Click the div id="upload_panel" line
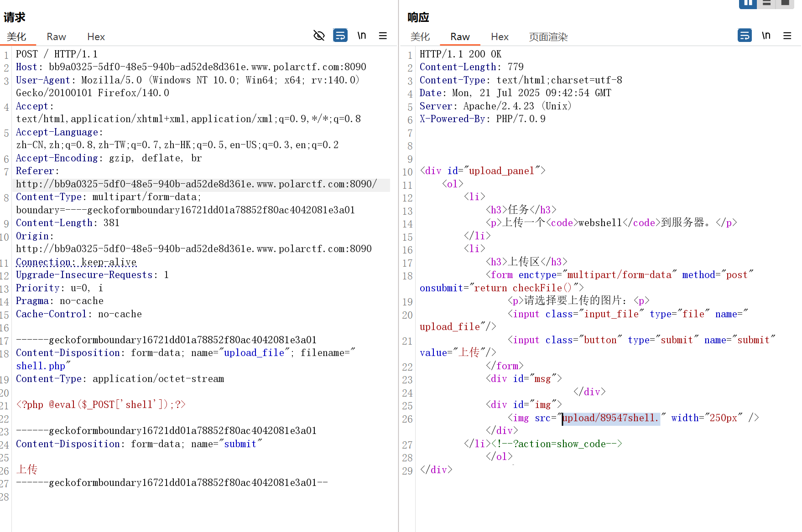 (x=483, y=171)
